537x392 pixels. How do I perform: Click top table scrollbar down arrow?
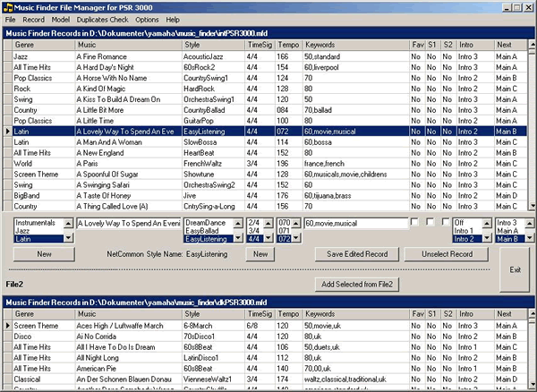click(532, 206)
